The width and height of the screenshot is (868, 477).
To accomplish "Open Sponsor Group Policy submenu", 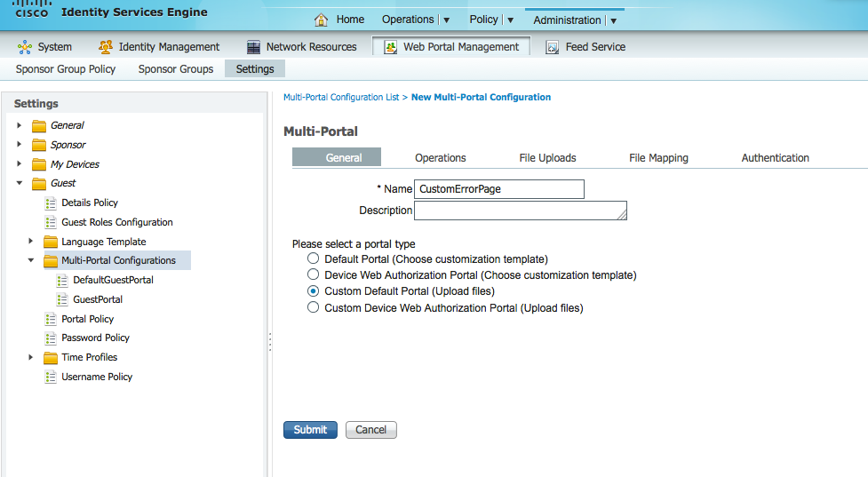I will (x=66, y=69).
